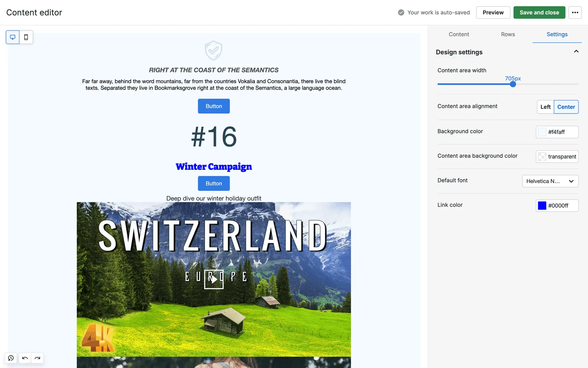Click the content area width slider handle
Image resolution: width=588 pixels, height=368 pixels.
click(513, 84)
